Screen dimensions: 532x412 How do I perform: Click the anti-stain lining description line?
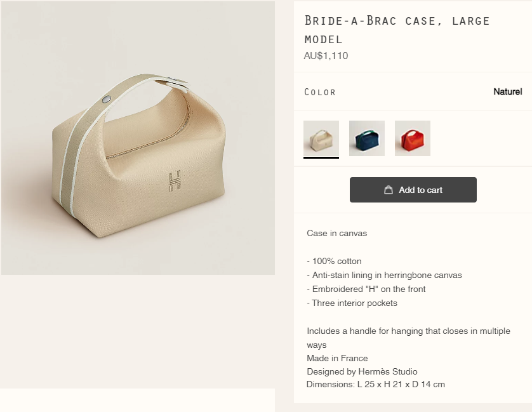384,275
